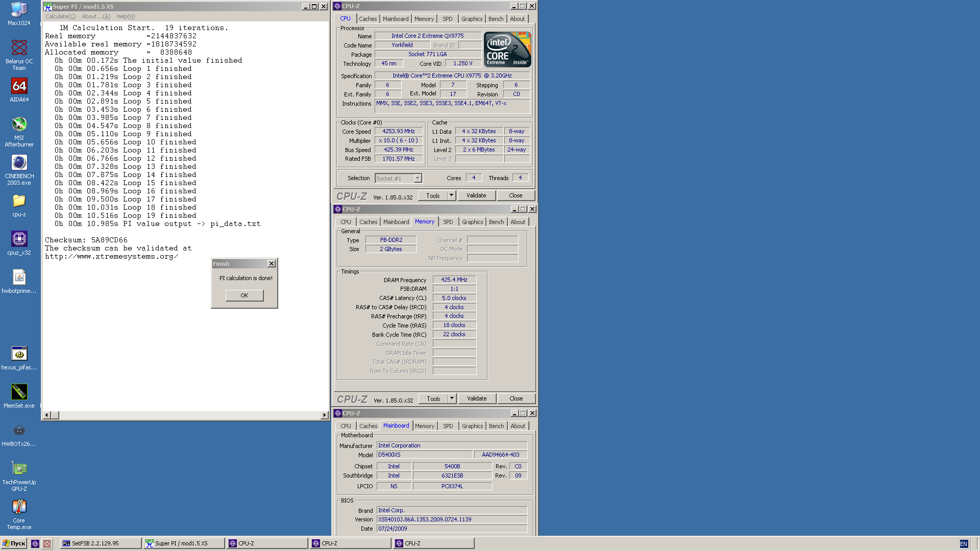Open CINEBENCH 2003.exe icon
This screenshot has width=980, height=551.
(x=19, y=170)
